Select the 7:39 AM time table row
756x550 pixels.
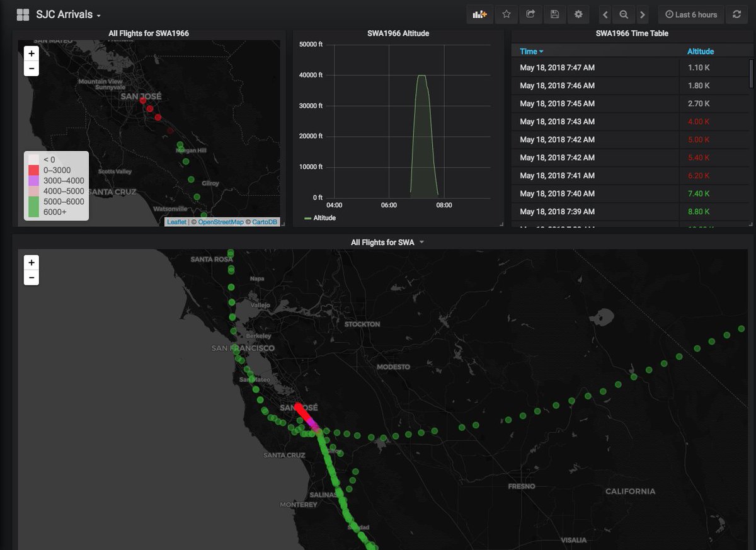point(632,212)
